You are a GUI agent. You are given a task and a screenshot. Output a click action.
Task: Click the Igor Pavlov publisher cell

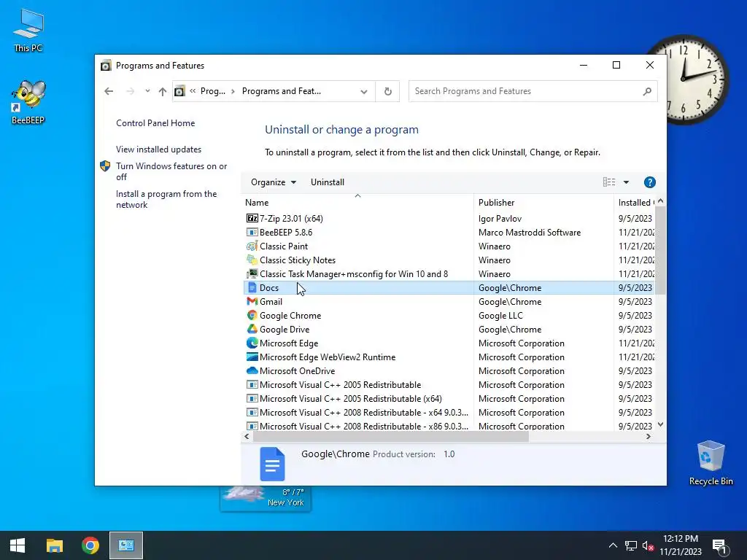[x=500, y=219]
